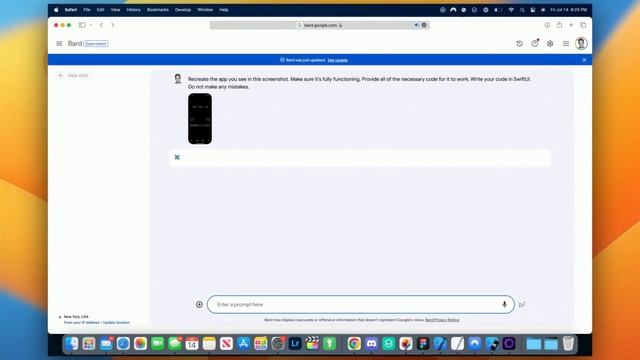Open the Google account avatar
The image size is (640, 360).
point(581,43)
